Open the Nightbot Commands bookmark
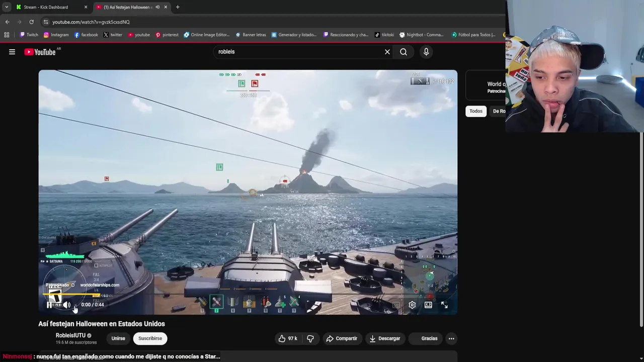 (422, 35)
